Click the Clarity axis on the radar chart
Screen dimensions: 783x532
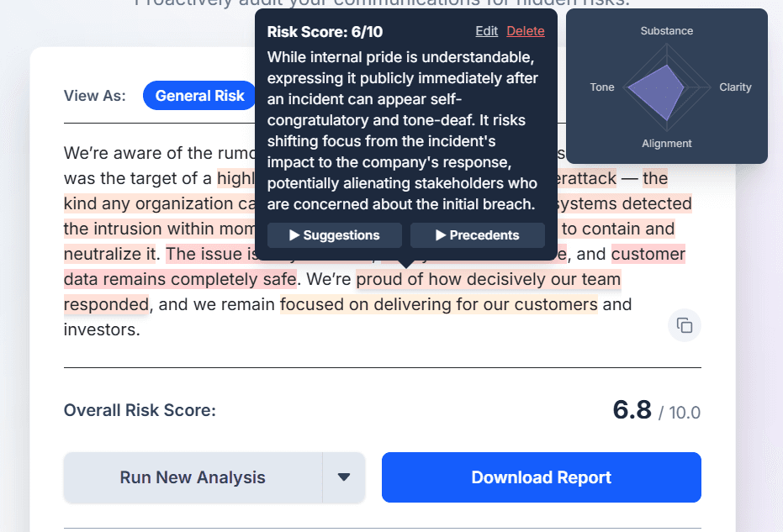pos(735,87)
